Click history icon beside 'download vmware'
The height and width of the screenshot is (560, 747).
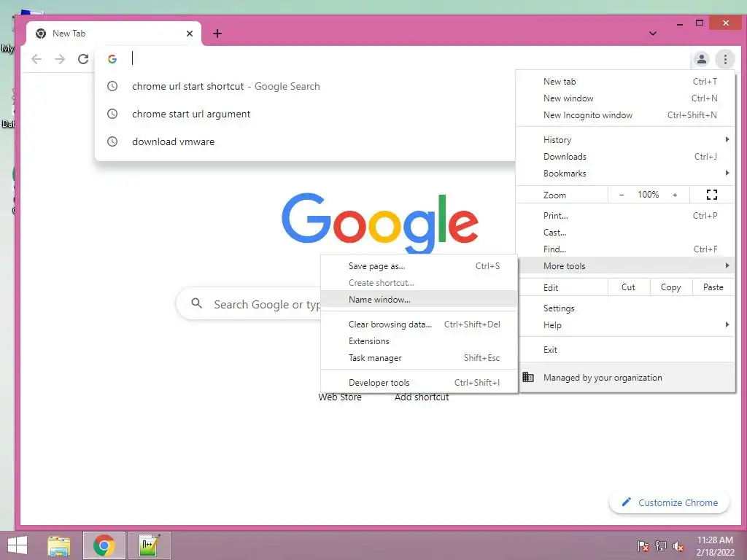(x=112, y=141)
